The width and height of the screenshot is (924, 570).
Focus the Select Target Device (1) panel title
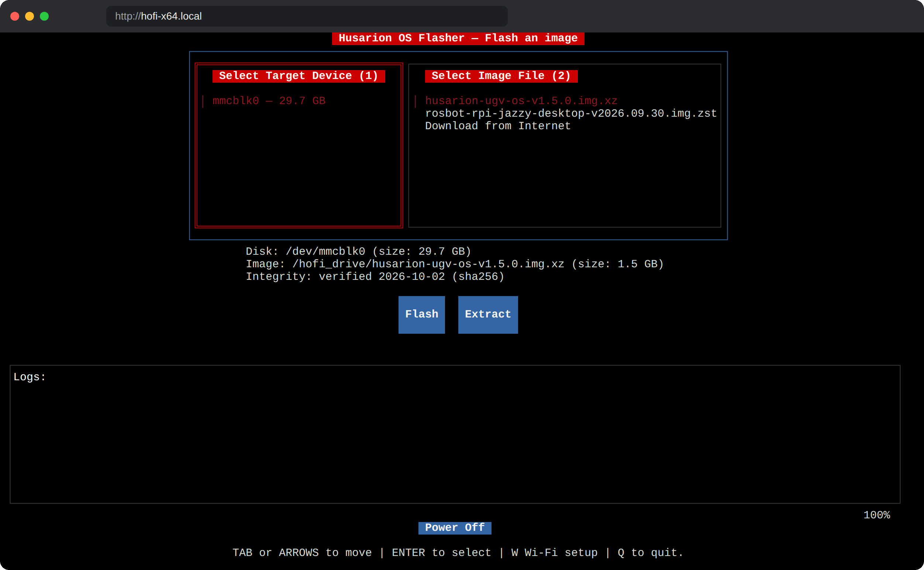pos(299,76)
